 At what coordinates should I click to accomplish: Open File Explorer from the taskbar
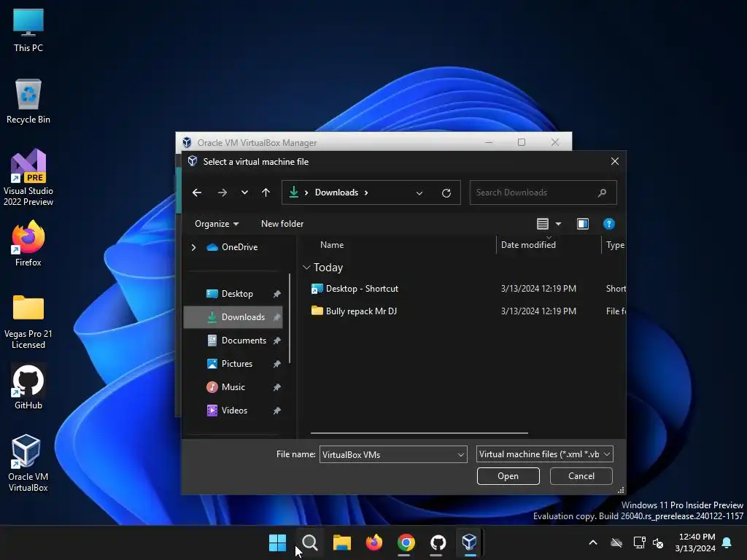(x=342, y=542)
